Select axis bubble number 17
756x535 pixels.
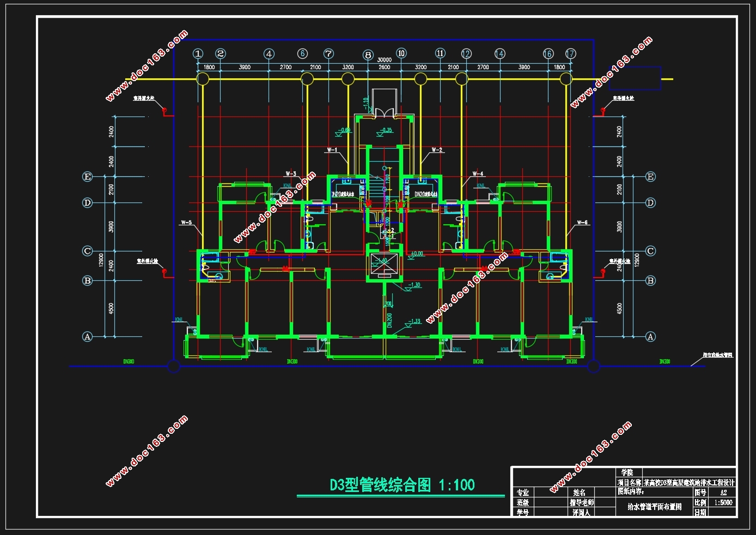pos(570,53)
